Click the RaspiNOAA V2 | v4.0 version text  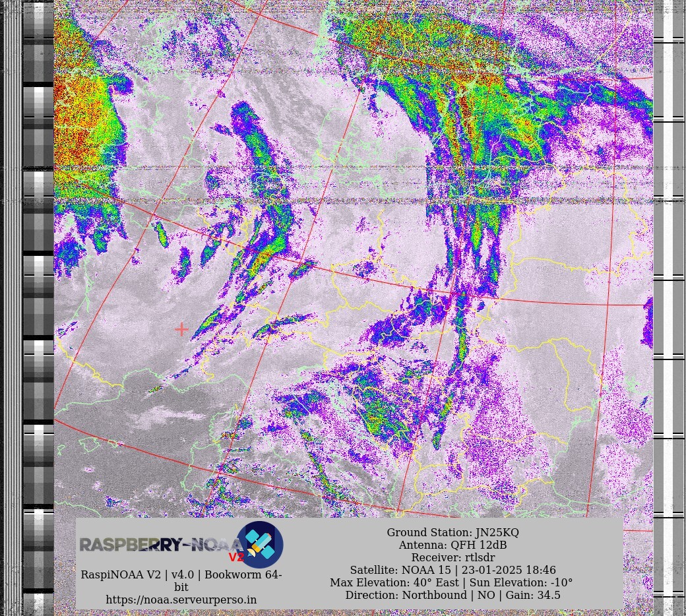(x=181, y=574)
